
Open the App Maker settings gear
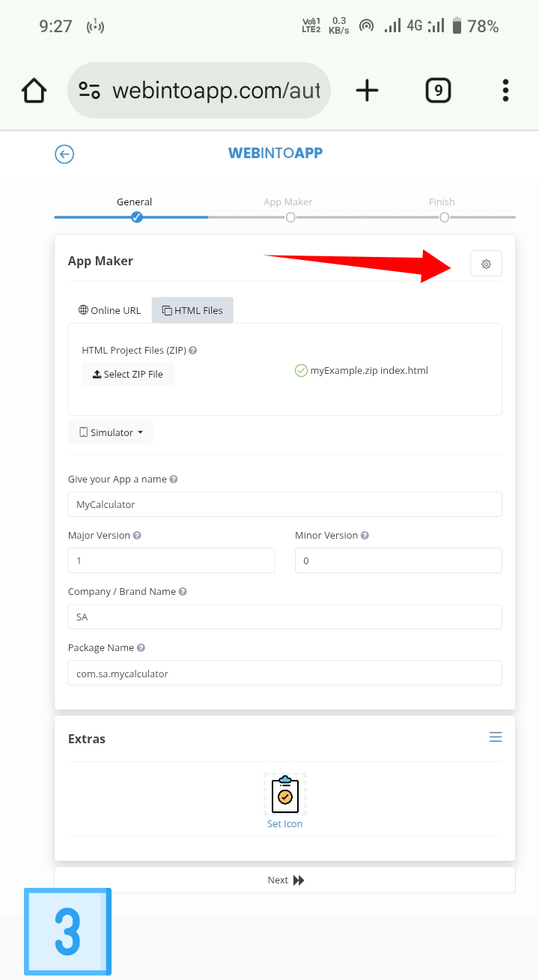tap(486, 264)
